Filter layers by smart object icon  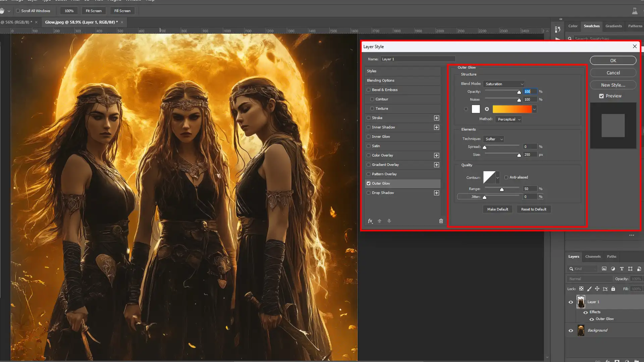point(639,269)
